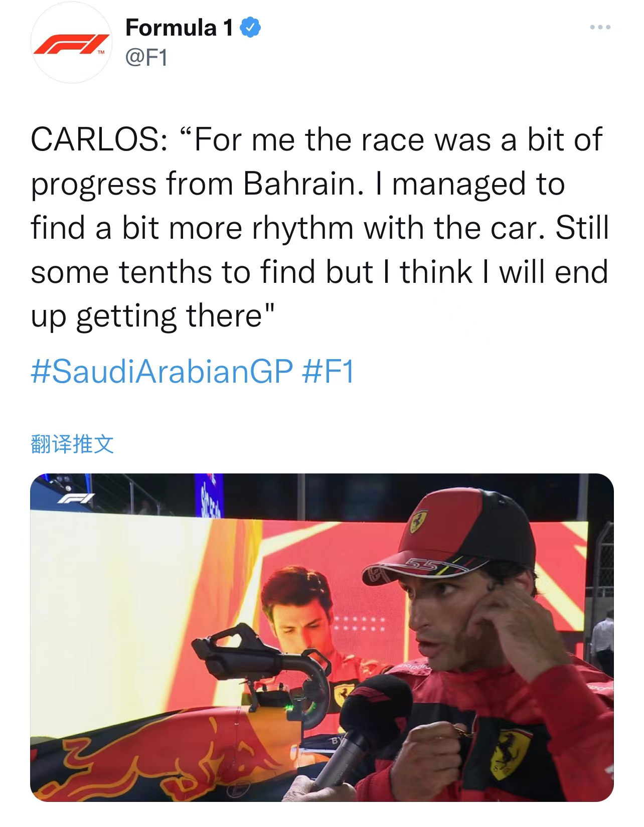This screenshot has height=827, width=644.
Task: Click the Ferrari shield on the cap
Action: pyautogui.click(x=419, y=522)
